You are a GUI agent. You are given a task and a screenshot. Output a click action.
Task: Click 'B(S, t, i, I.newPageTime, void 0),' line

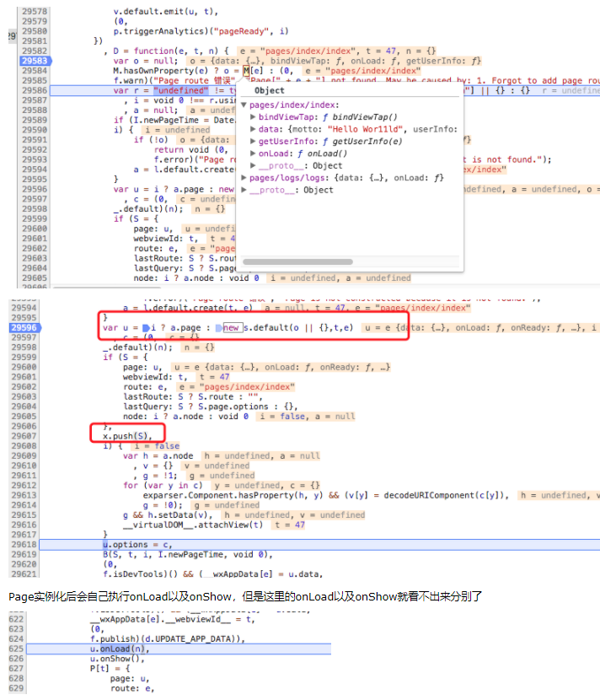coord(188,554)
